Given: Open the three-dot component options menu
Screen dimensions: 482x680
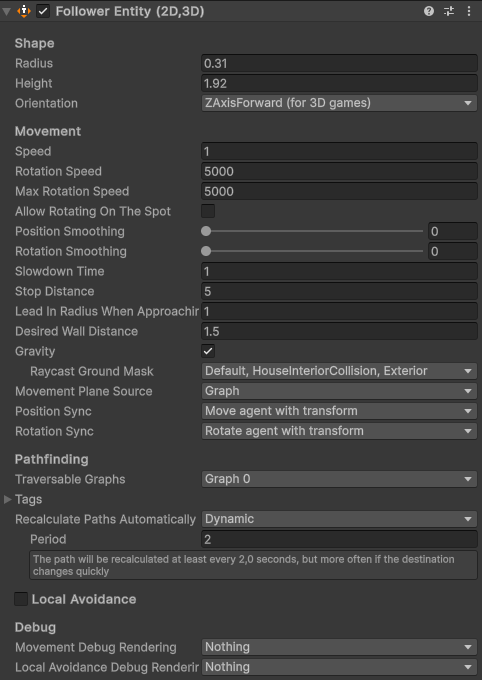Looking at the screenshot, I should 469,11.
